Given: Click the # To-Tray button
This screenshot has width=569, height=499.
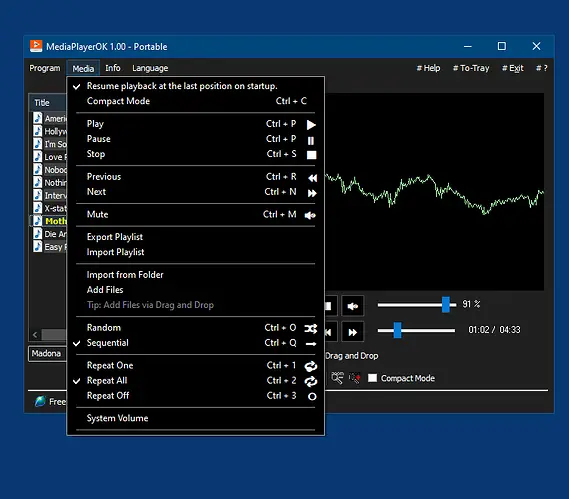Looking at the screenshot, I should 471,68.
